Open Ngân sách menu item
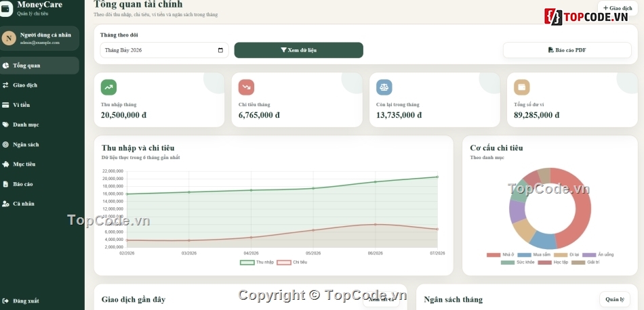The image size is (644, 310). 39,144
